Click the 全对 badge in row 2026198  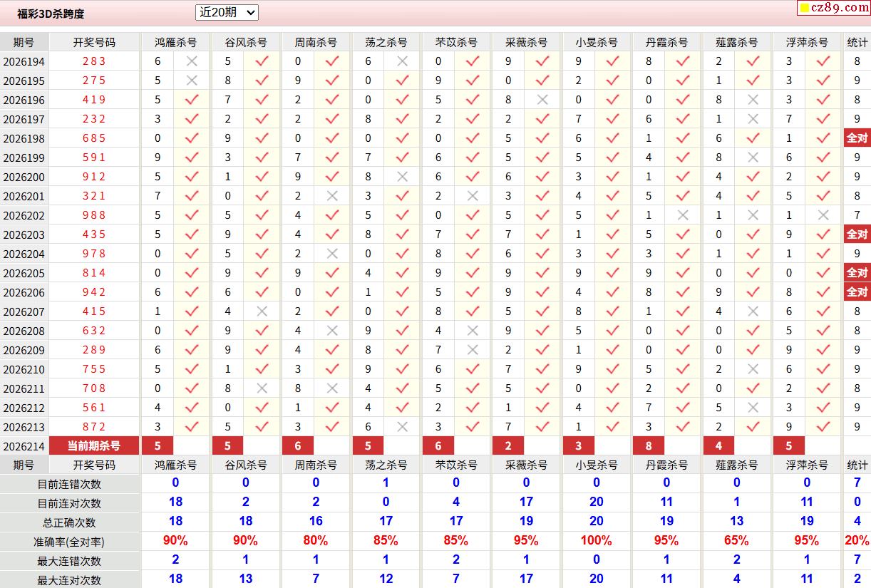coord(857,138)
